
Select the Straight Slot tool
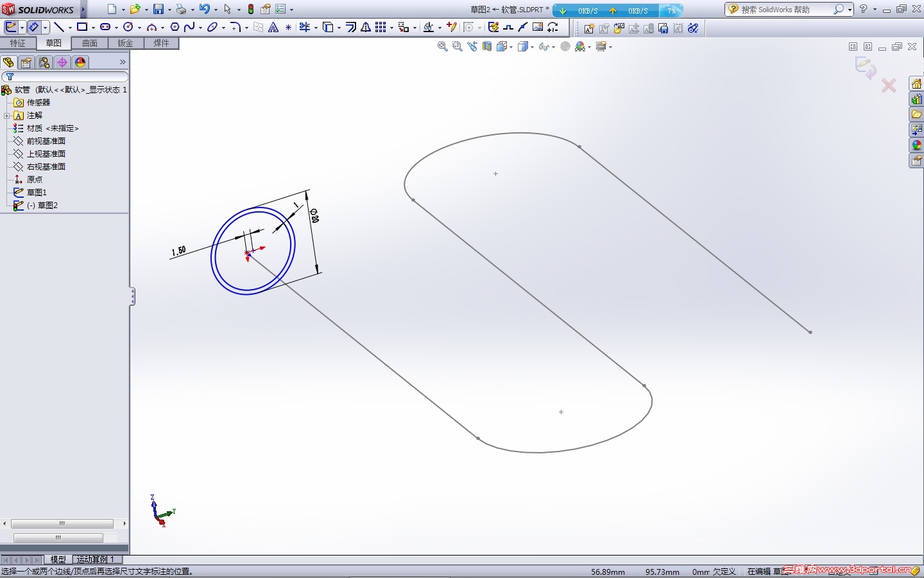click(105, 28)
